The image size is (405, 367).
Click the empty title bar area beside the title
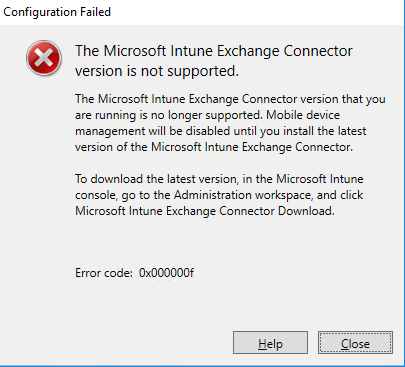[x=257, y=12]
